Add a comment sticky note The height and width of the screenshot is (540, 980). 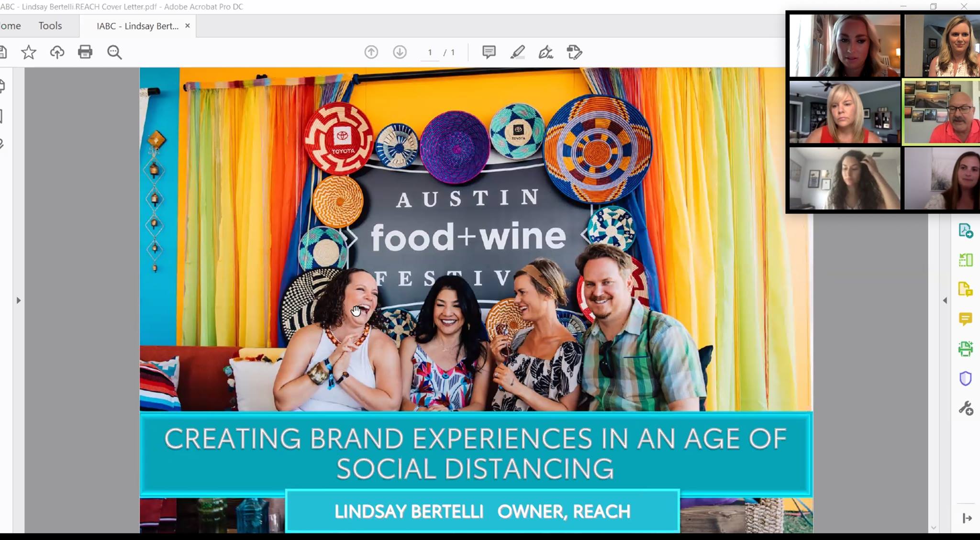tap(489, 52)
